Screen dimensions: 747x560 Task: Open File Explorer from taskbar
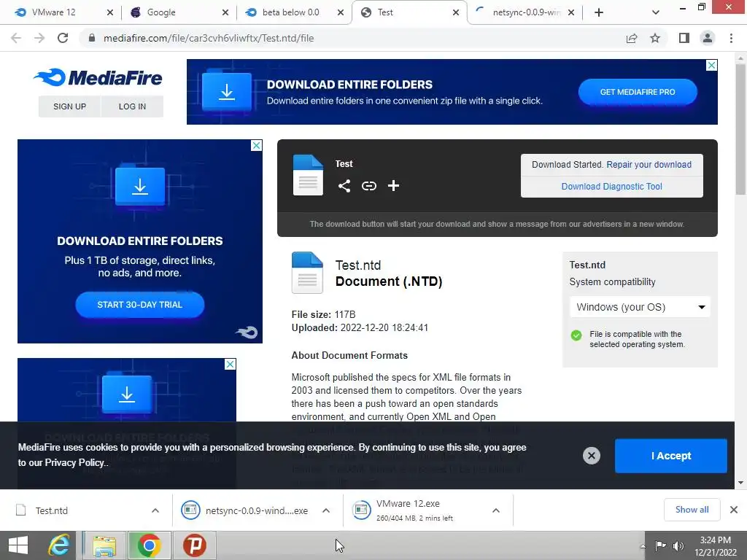pos(104,545)
